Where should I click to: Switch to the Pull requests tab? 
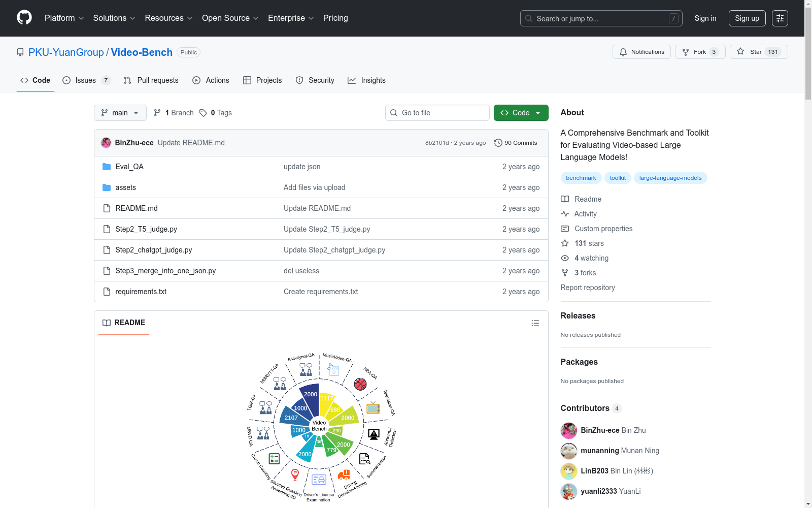[151, 80]
